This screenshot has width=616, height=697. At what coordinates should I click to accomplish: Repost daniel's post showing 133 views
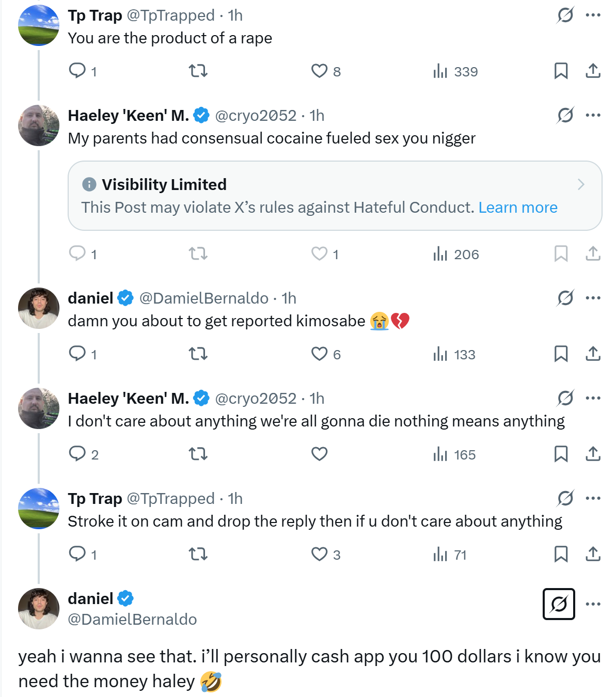(x=198, y=354)
